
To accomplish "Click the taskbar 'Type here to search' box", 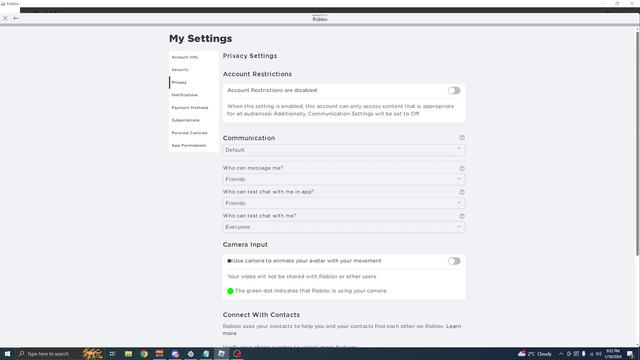I will [48, 354].
